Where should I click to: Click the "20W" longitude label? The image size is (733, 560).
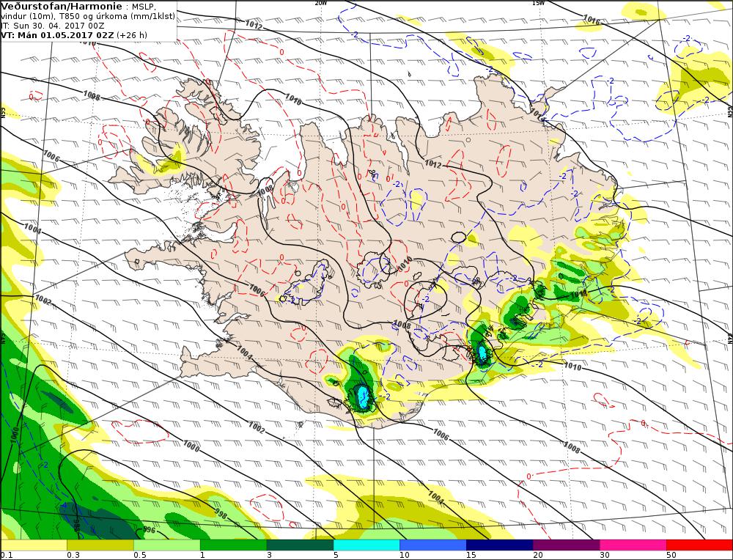(x=321, y=3)
